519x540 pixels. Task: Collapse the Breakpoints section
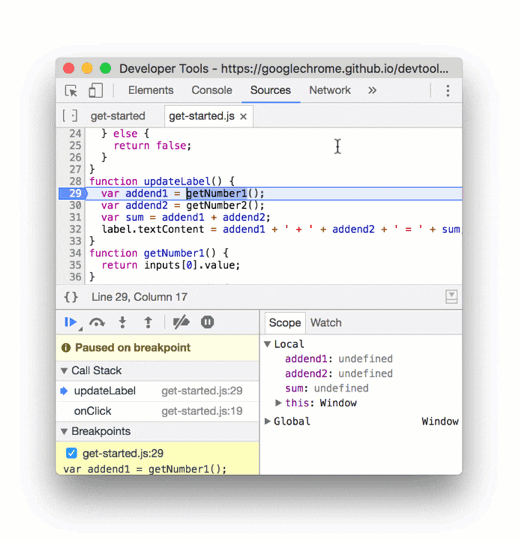(64, 431)
